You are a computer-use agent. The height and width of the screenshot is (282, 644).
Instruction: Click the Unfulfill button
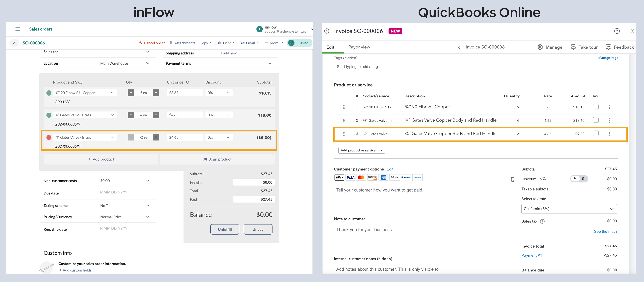point(225,229)
